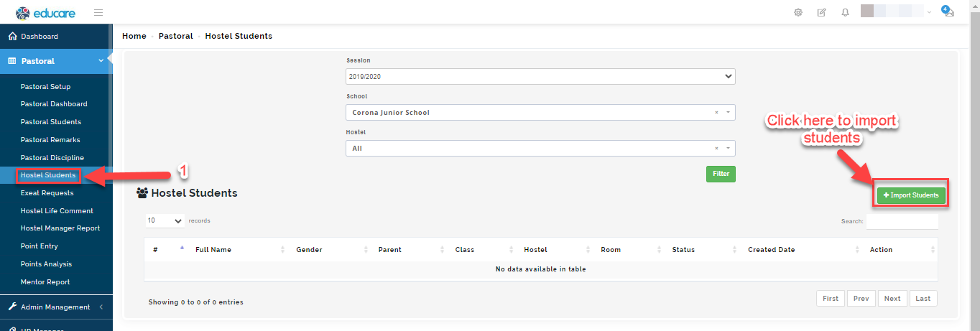Open Pastoral Dashboard menu item

coord(54,104)
